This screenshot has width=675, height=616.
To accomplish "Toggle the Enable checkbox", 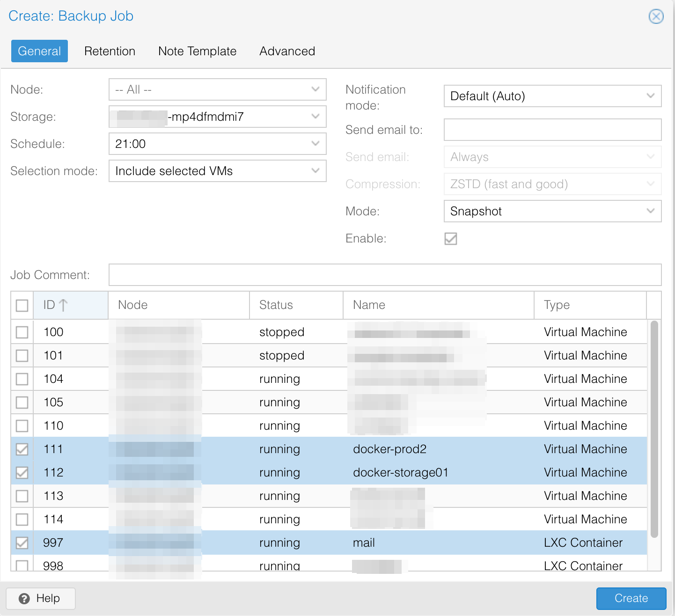I will pos(450,239).
